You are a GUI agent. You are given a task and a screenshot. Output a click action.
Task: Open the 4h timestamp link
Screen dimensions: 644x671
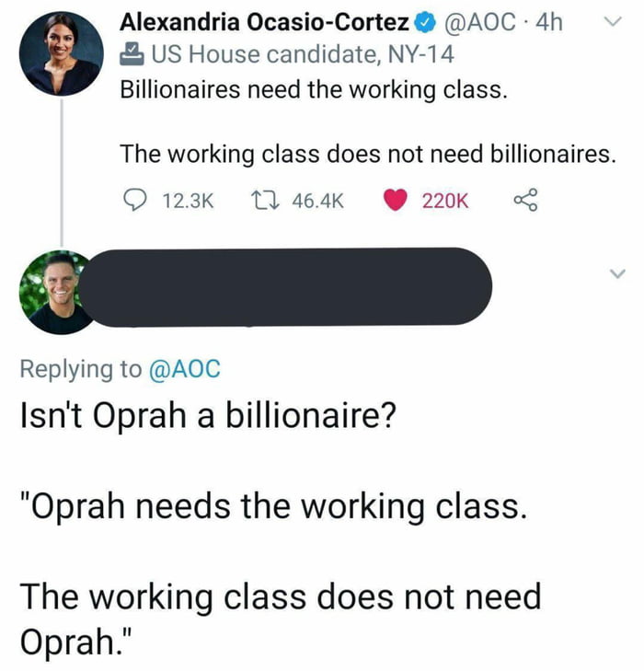tap(546, 22)
